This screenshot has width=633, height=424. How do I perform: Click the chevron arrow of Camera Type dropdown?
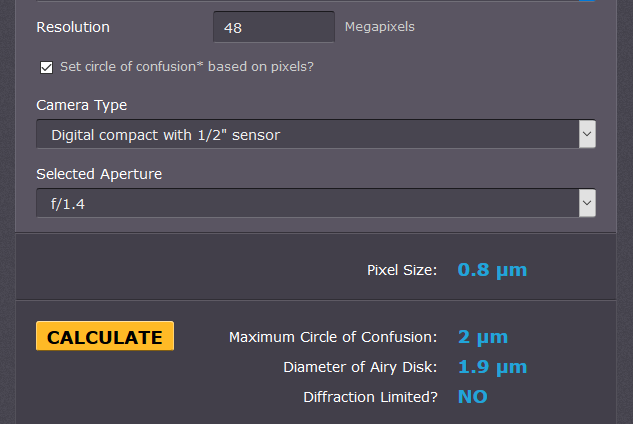587,134
